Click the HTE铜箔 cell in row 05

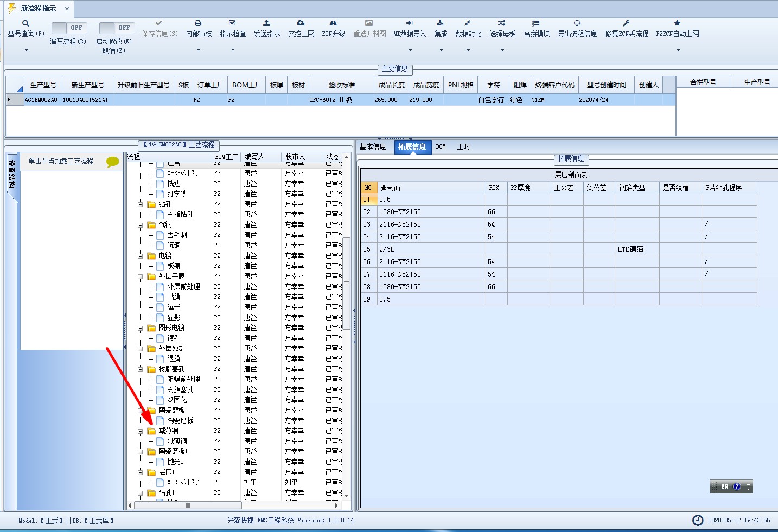[637, 249]
